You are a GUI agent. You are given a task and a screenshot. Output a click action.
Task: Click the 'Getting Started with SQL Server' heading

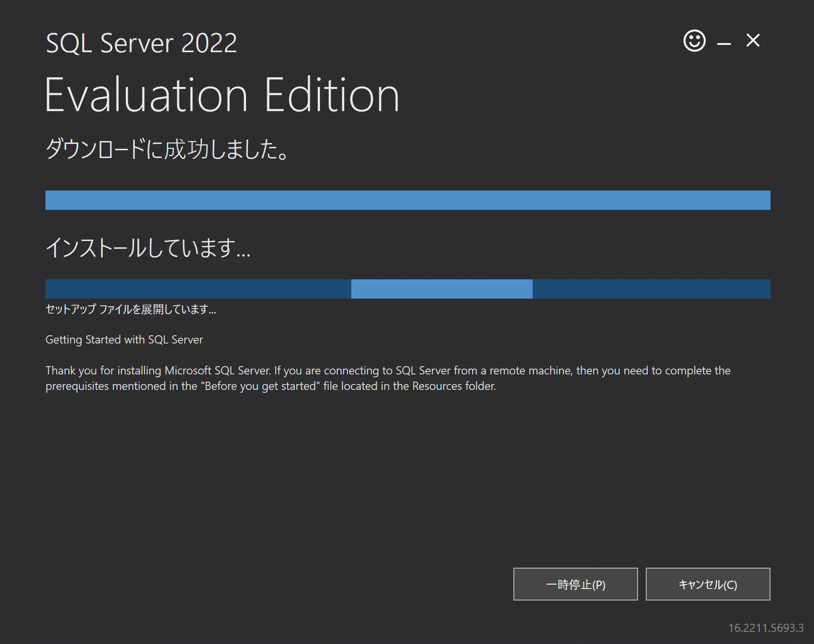[124, 340]
